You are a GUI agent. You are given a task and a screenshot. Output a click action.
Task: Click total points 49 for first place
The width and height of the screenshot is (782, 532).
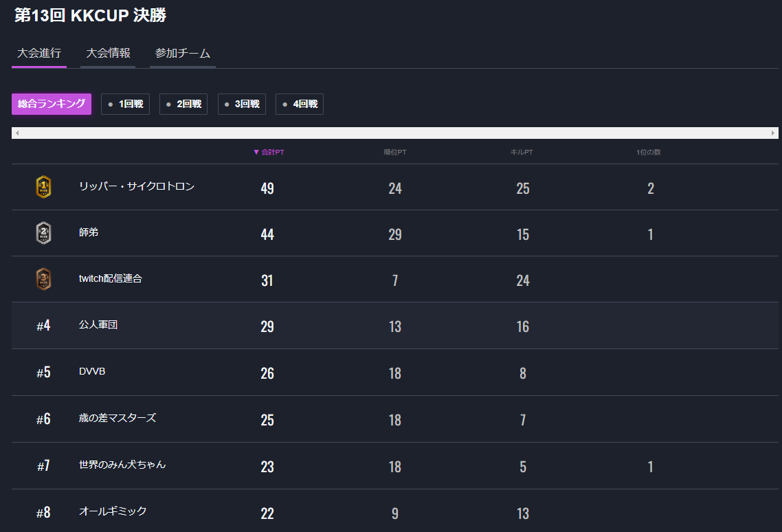(267, 188)
